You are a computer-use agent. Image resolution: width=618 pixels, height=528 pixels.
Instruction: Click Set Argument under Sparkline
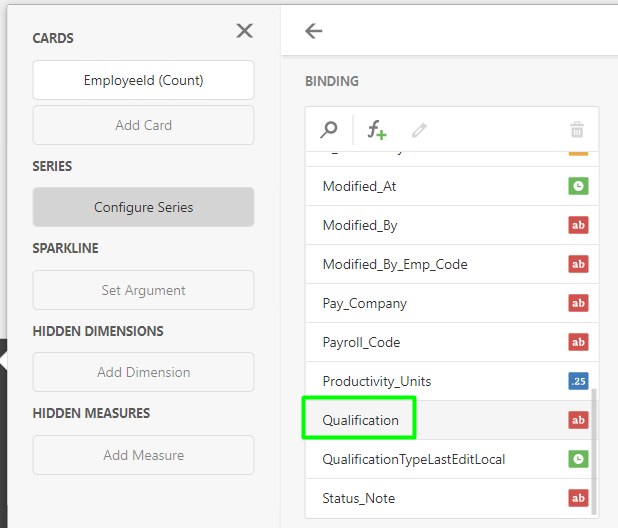pyautogui.click(x=143, y=290)
